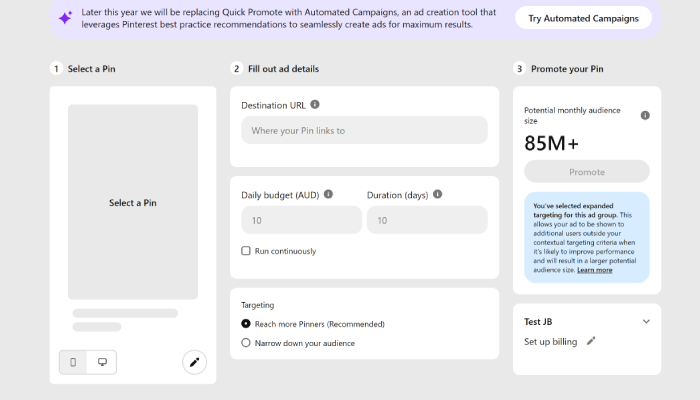
Task: Click the Daily budget input field
Action: pyautogui.click(x=301, y=220)
